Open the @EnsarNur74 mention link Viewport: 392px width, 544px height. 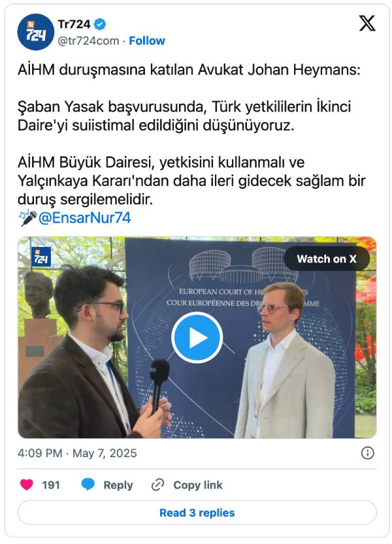coord(84,218)
